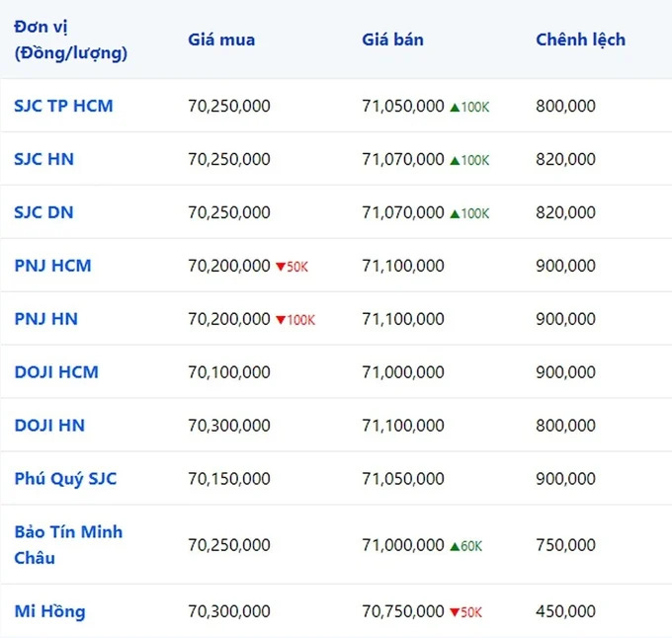Select SJC HN difference 820,000

[x=565, y=159]
